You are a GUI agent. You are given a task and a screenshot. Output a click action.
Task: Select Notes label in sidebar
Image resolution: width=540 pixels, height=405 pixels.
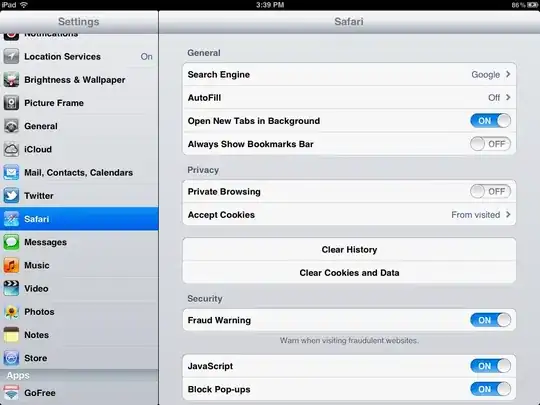coord(36,335)
